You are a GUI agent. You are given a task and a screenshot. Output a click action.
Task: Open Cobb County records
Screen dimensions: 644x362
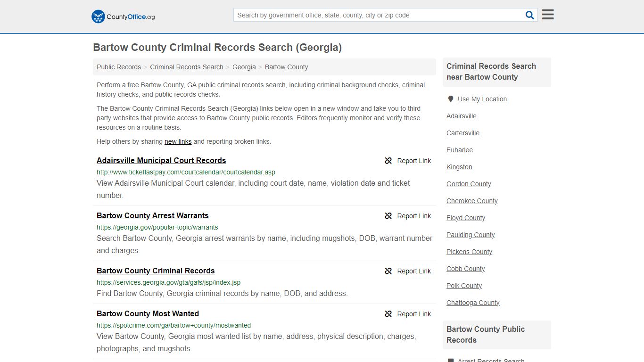[x=466, y=269]
